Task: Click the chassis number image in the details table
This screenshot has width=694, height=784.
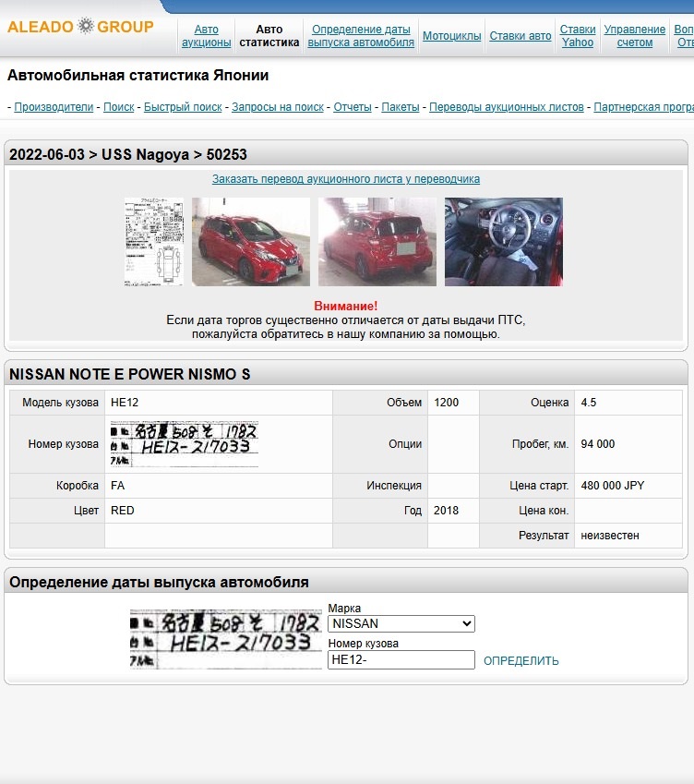Action: [x=184, y=444]
